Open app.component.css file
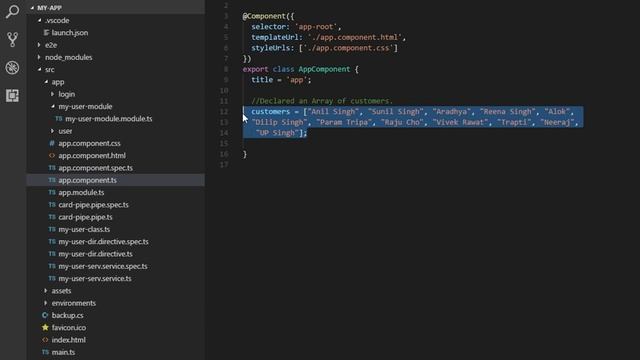640x360 pixels. point(89,143)
